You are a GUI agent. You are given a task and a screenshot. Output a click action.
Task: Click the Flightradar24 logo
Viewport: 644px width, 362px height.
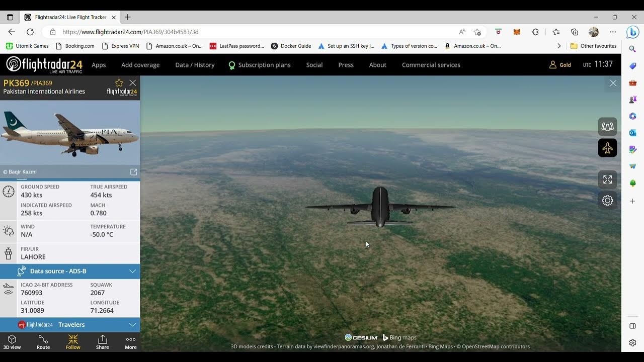coord(44,64)
